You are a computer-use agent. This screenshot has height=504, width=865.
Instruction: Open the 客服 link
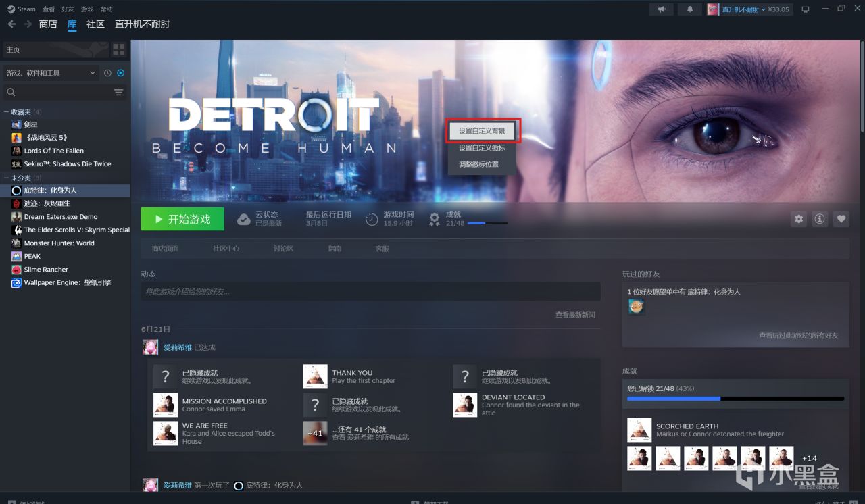382,249
